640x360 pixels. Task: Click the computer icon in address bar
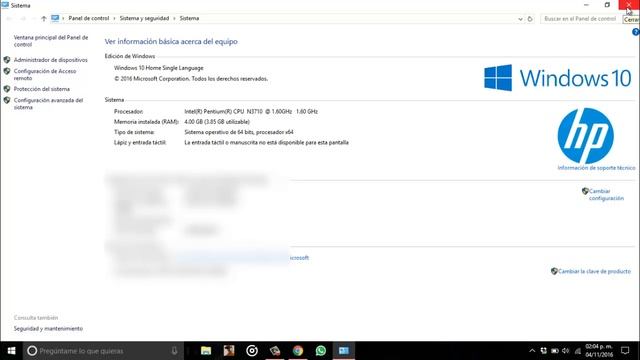click(x=55, y=18)
